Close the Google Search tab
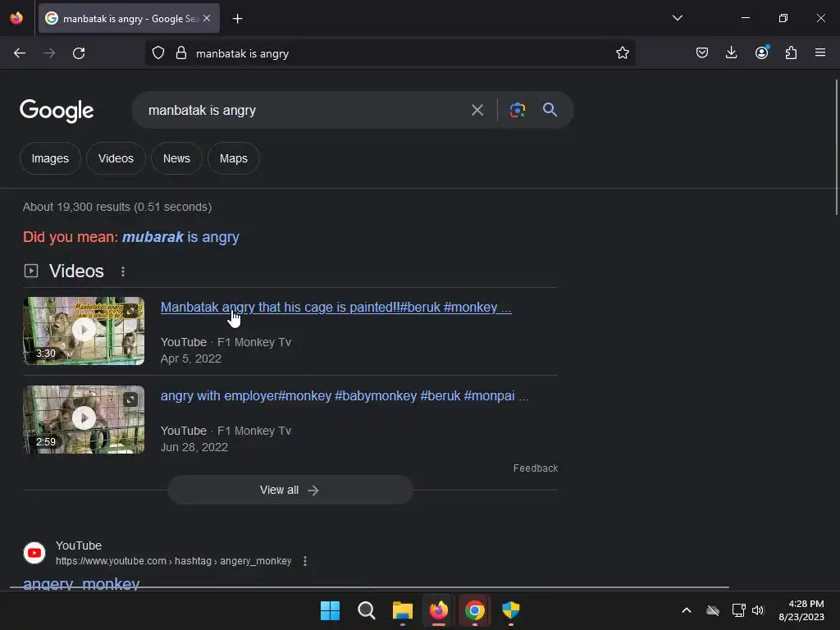The width and height of the screenshot is (840, 630). 207,18
